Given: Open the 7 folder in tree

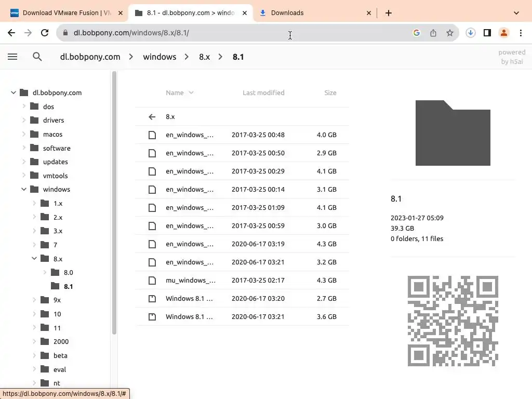Looking at the screenshot, I should pyautogui.click(x=55, y=245).
